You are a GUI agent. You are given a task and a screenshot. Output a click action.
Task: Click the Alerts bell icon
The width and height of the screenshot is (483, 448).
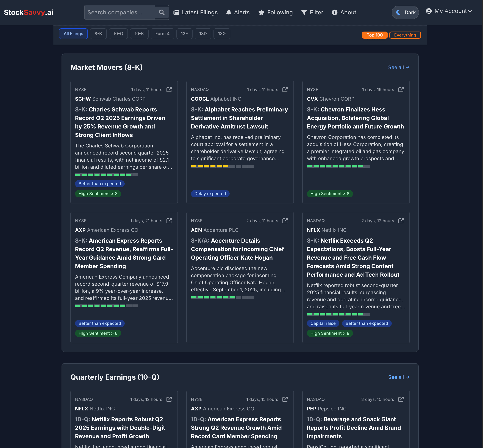pyautogui.click(x=229, y=12)
